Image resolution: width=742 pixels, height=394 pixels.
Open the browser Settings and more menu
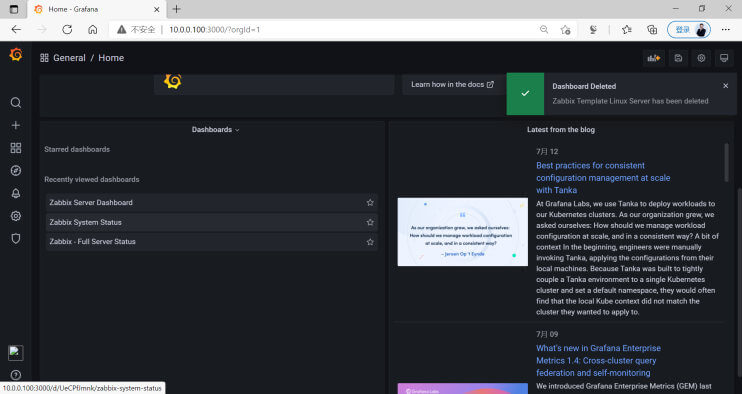pos(725,29)
